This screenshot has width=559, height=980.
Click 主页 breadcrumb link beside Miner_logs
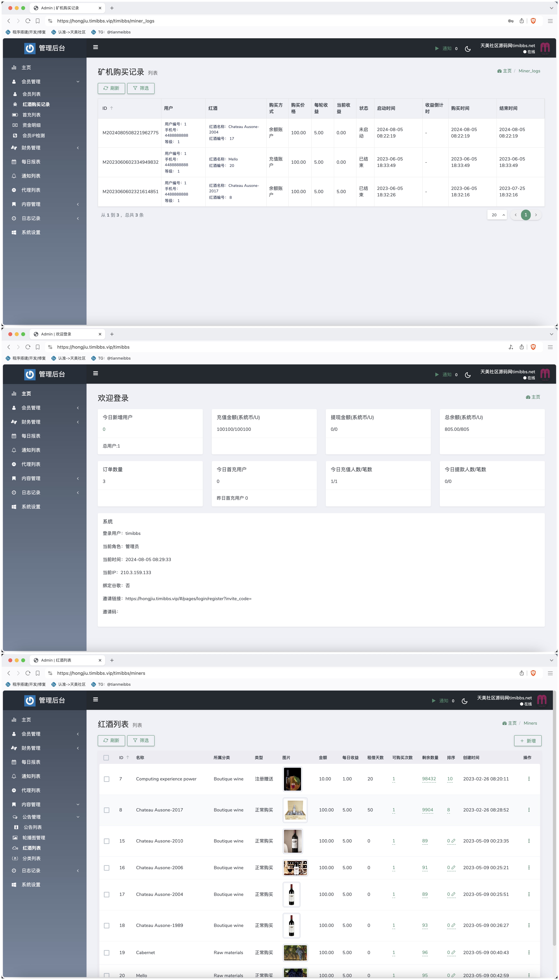pos(504,71)
